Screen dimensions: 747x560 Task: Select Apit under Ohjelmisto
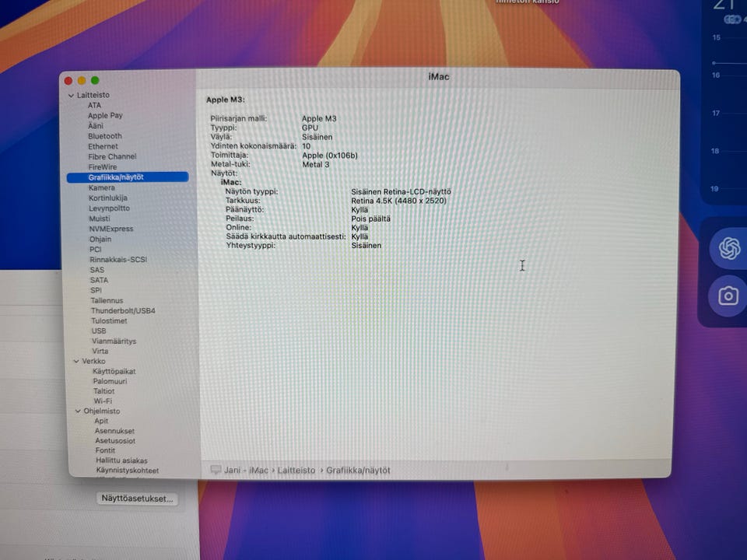point(101,421)
